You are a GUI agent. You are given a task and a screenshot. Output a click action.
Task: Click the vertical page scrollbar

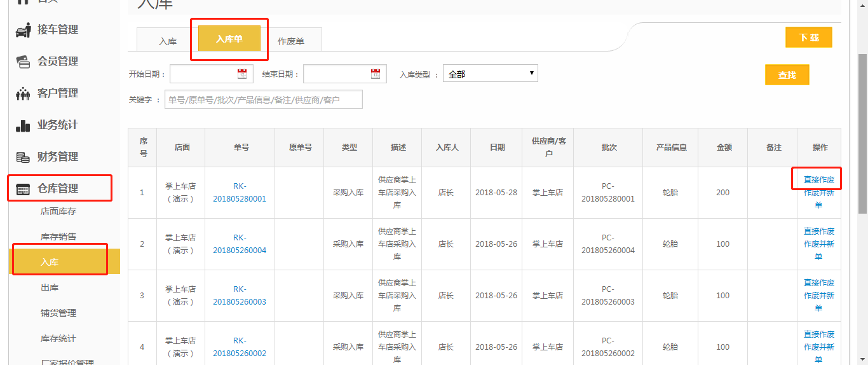click(x=862, y=127)
